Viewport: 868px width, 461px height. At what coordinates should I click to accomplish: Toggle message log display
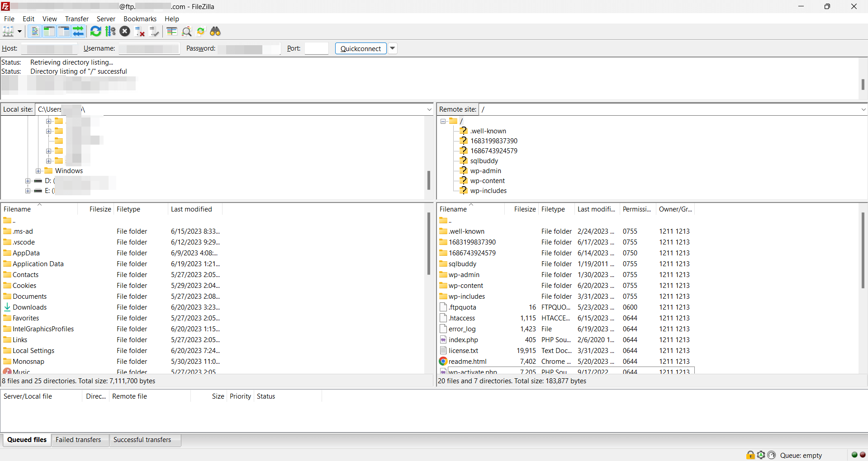coord(35,31)
